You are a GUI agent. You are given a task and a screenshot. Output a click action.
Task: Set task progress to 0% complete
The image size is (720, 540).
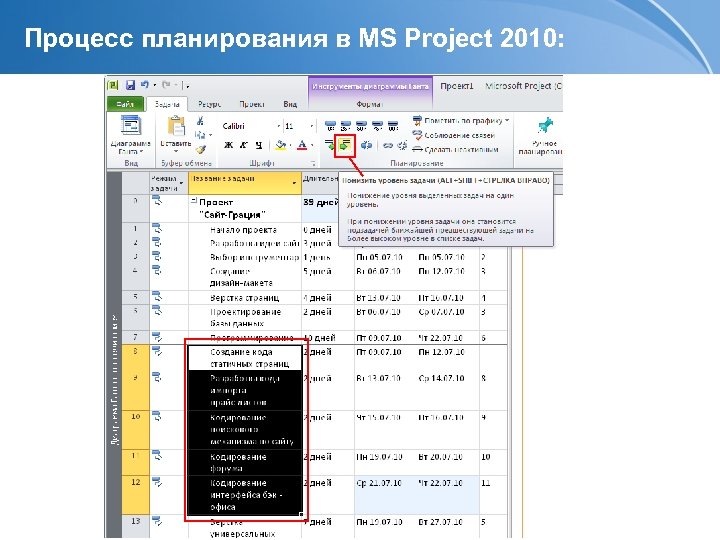(x=330, y=125)
